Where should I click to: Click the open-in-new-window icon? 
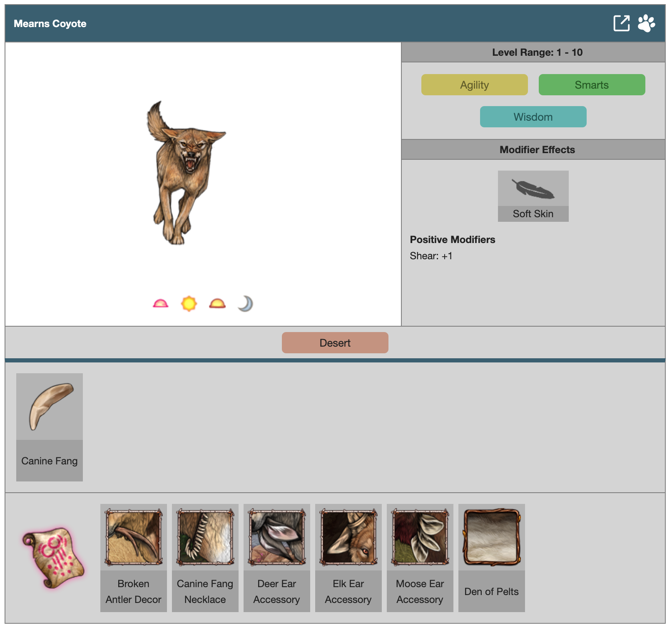pyautogui.click(x=621, y=23)
